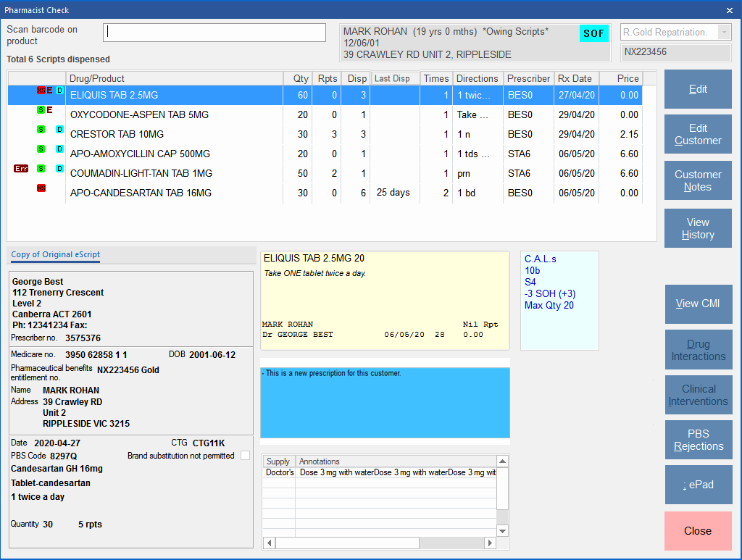Select the CRESTOR TAB 10MG row
Viewport: 742px width, 560px height.
[325, 134]
